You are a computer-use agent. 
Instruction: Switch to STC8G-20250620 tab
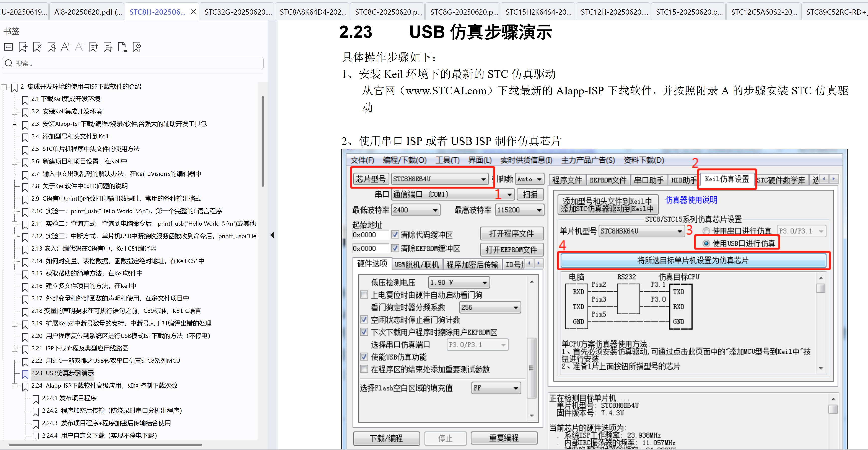(464, 12)
